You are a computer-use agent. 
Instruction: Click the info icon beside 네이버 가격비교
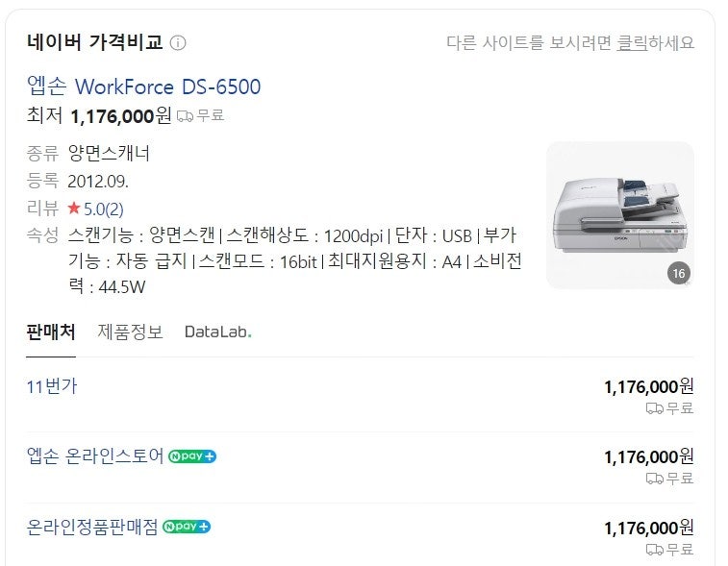[x=178, y=42]
